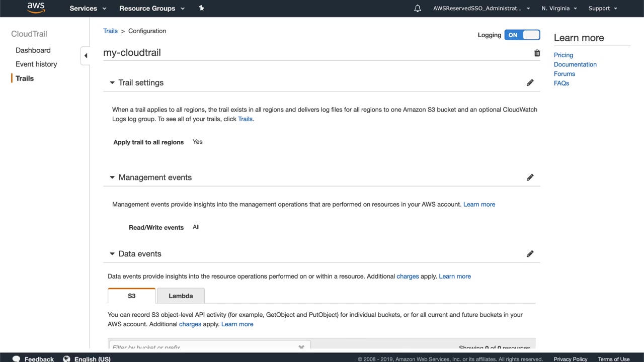Turn off the Logging toggle
The width and height of the screenshot is (644, 362).
pos(522,35)
